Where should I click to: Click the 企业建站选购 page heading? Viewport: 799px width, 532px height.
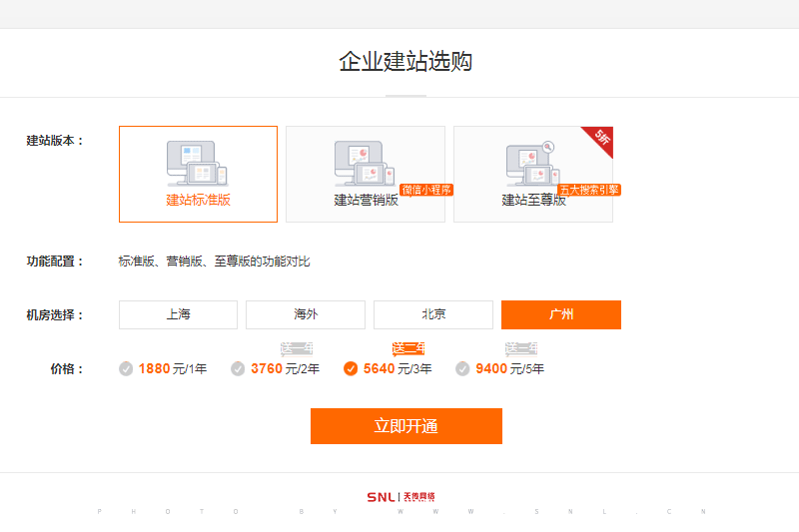point(404,62)
